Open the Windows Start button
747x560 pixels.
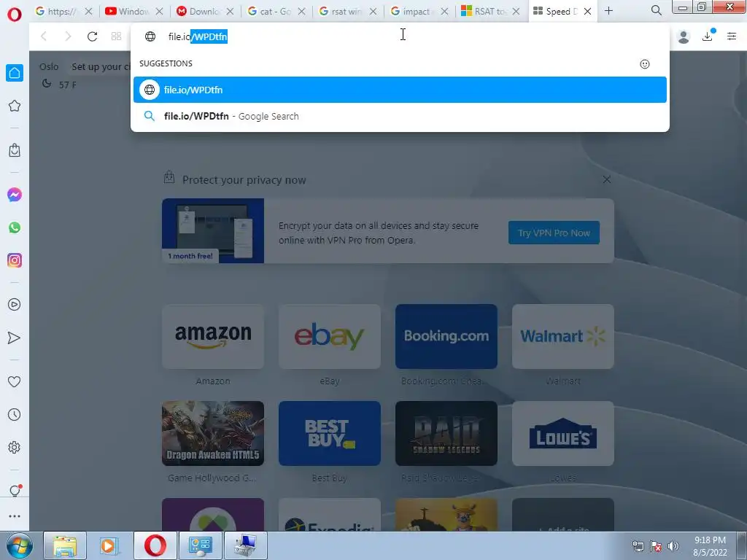(20, 545)
